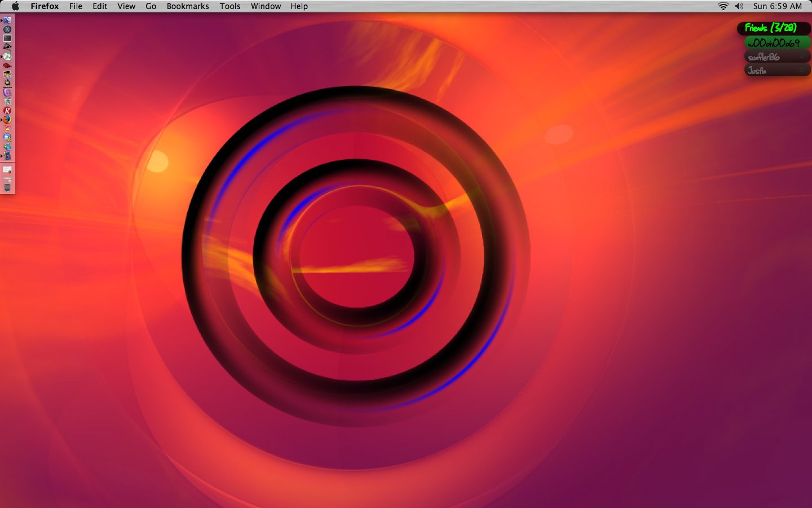
Task: Select buddy w00oh00o69 in friends list
Action: tap(774, 43)
